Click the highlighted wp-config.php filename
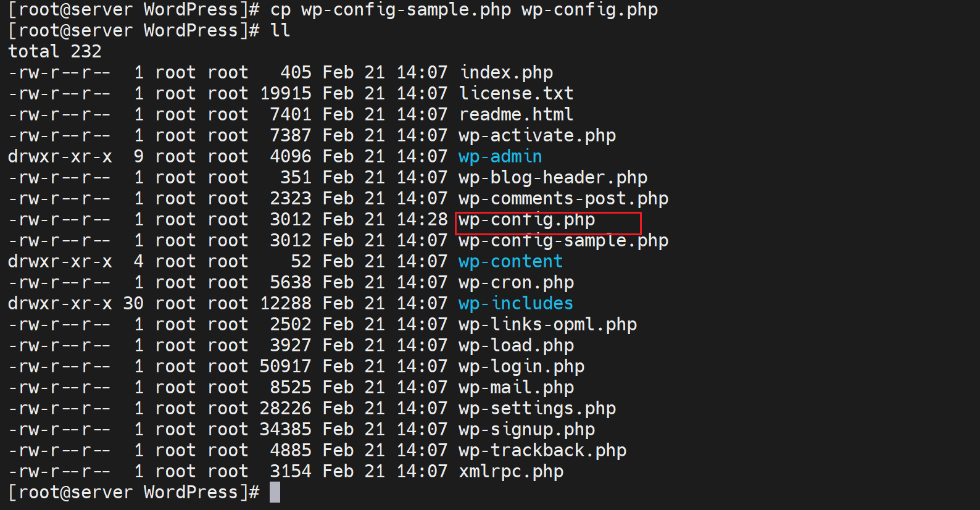This screenshot has height=510, width=980. (x=527, y=220)
